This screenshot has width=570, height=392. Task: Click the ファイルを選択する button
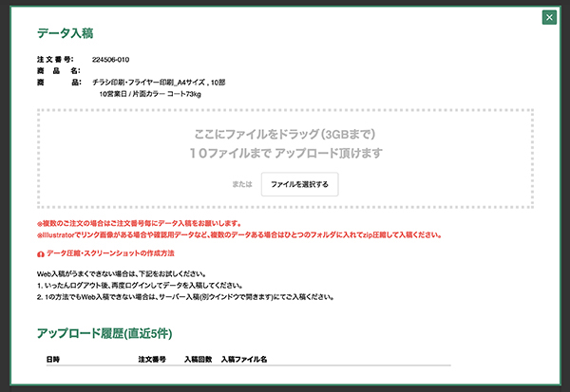point(299,183)
